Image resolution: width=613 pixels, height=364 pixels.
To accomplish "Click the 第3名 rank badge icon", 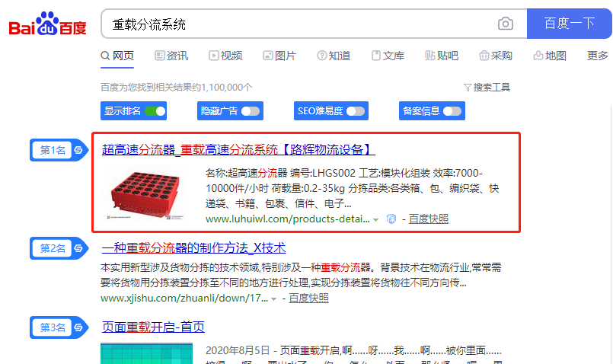I will pyautogui.click(x=59, y=327).
